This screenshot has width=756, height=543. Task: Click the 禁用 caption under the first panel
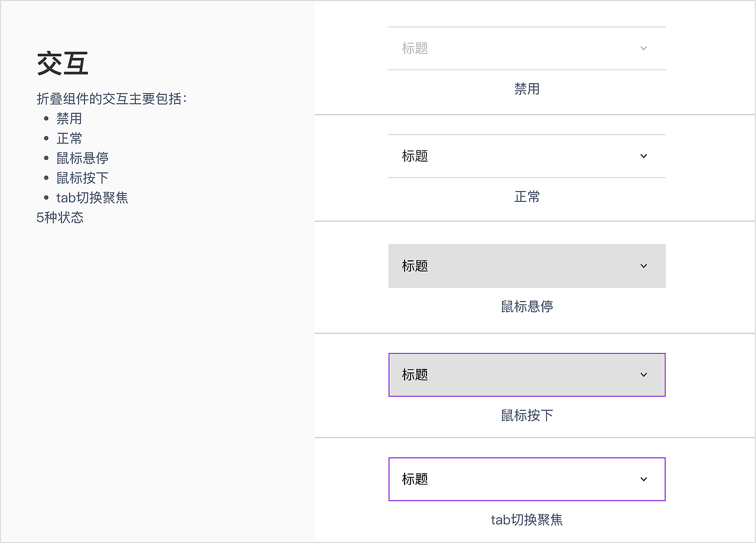click(527, 89)
